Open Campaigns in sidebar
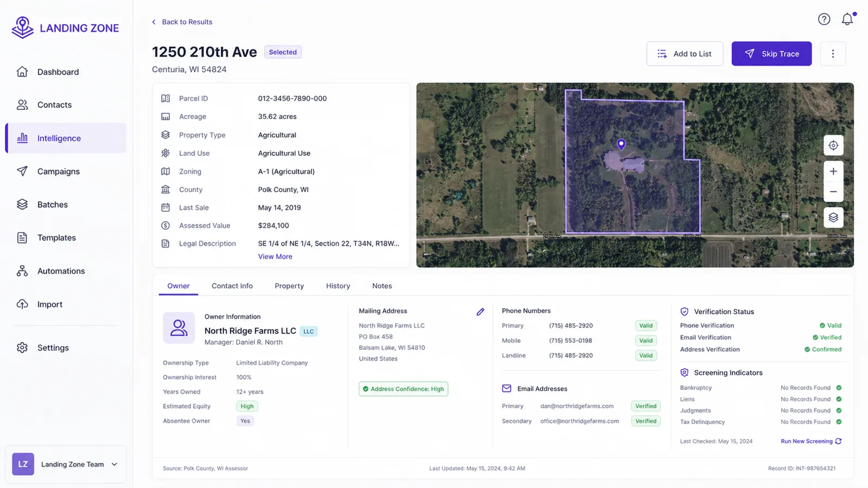 (x=66, y=171)
